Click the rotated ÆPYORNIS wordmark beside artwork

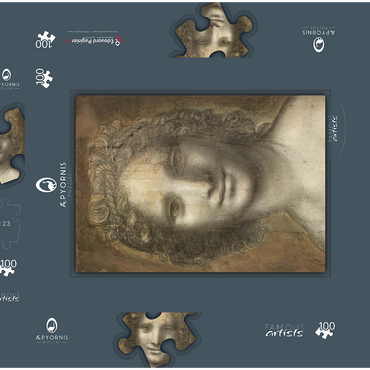63,185
